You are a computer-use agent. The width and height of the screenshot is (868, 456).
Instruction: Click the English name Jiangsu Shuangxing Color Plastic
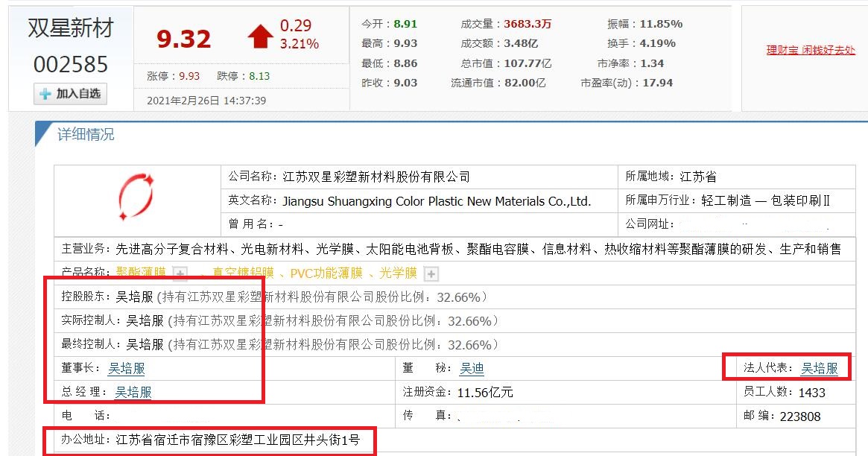[x=437, y=201]
